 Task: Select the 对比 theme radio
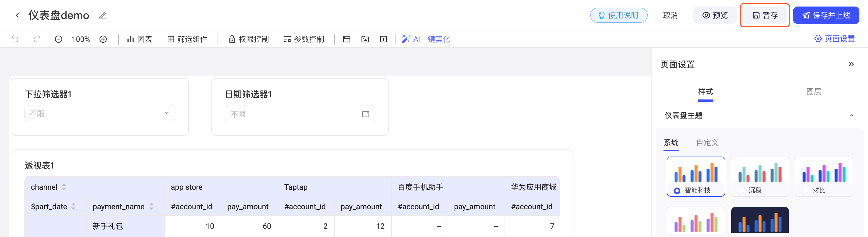805,191
